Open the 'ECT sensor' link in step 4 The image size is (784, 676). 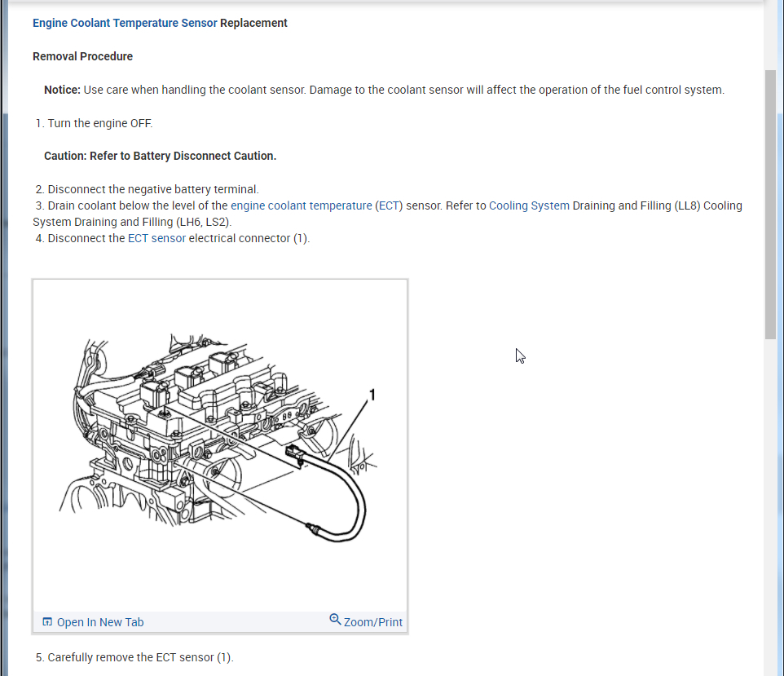[x=156, y=238]
